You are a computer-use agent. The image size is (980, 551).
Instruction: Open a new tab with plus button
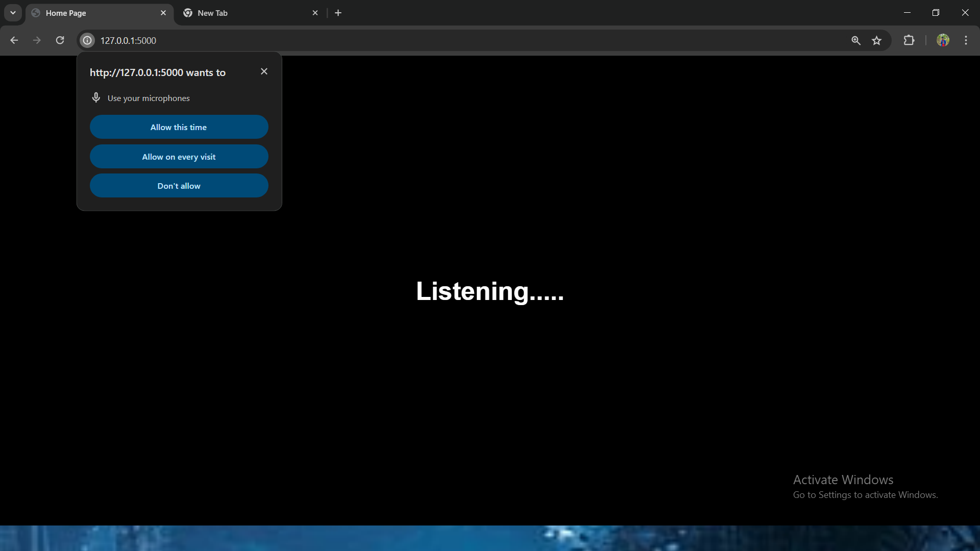[x=338, y=13]
